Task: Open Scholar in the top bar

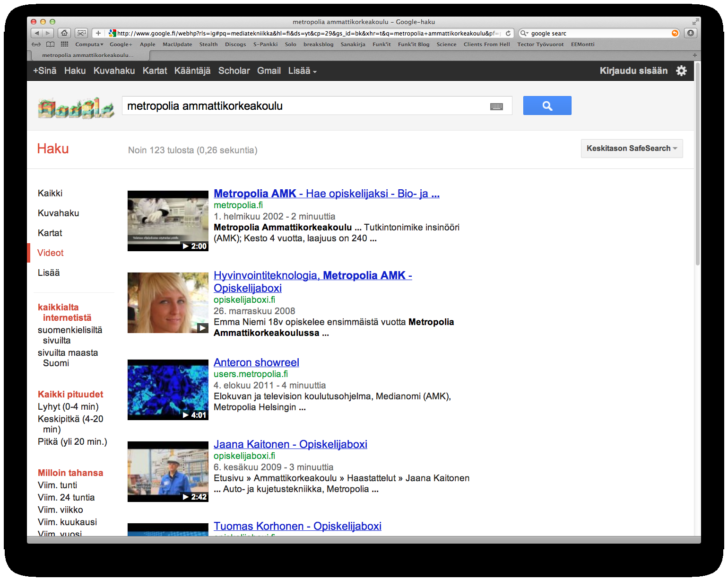Action: [234, 70]
